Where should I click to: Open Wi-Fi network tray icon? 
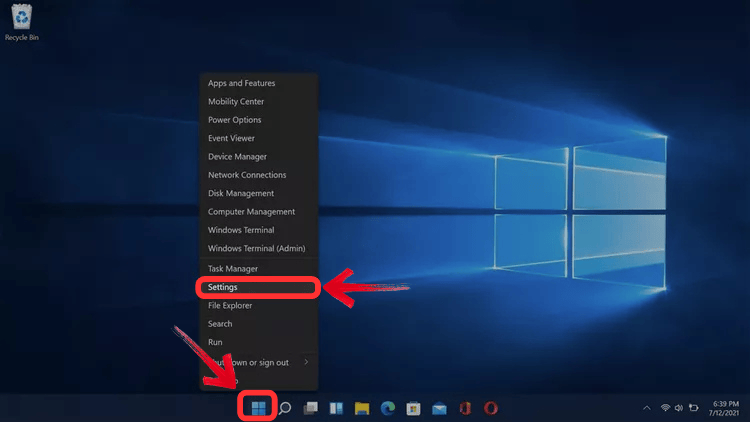665,408
